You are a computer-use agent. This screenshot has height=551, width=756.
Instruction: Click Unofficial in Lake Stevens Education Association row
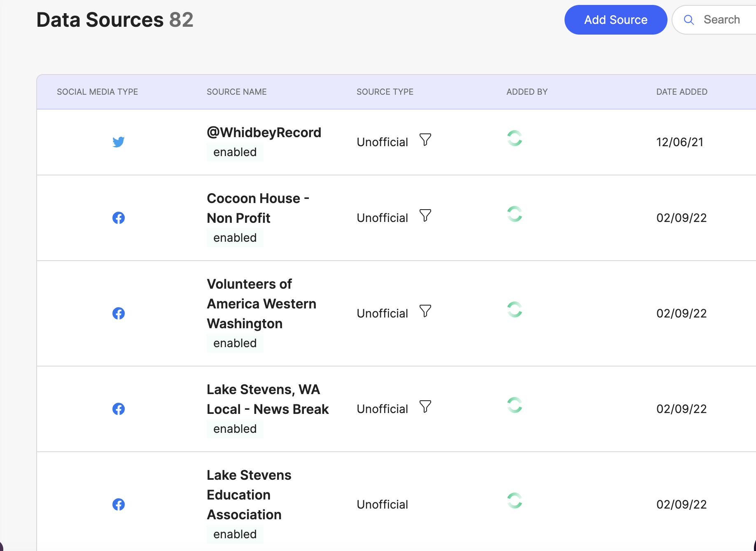382,504
